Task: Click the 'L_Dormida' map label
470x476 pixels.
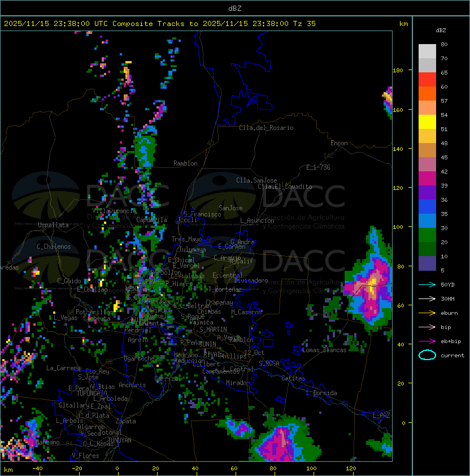Action: point(321,393)
